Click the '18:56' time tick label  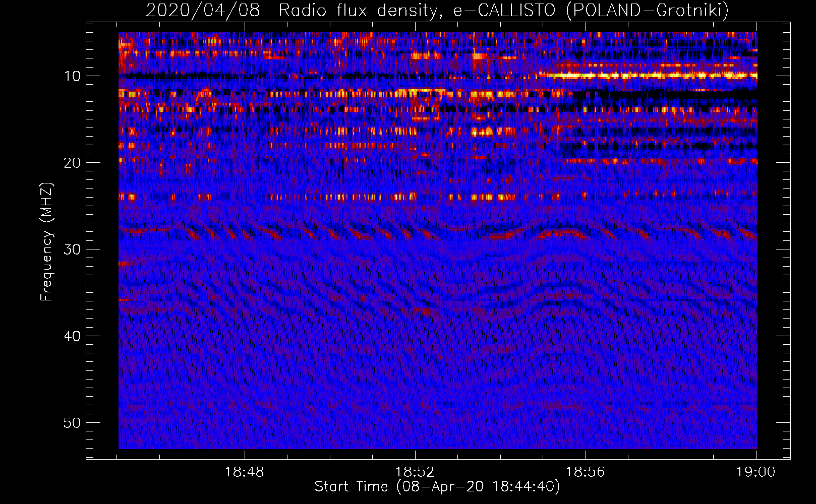tap(585, 472)
